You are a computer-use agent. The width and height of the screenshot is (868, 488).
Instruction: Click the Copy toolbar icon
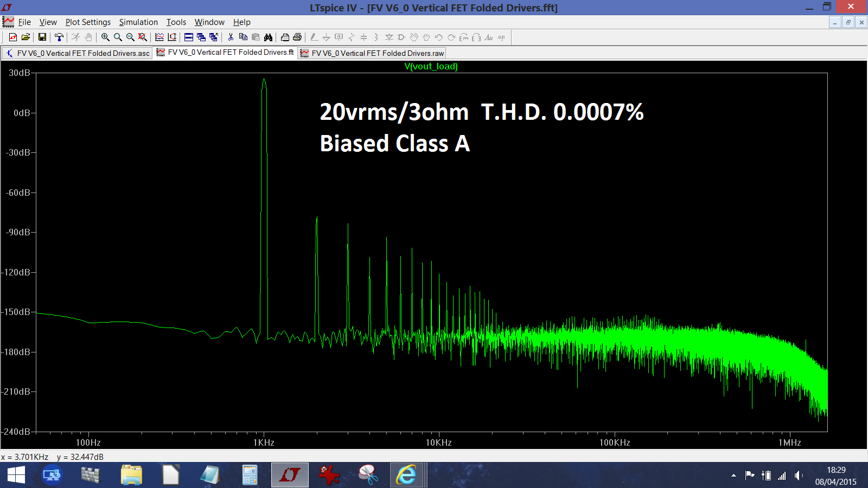click(x=243, y=37)
